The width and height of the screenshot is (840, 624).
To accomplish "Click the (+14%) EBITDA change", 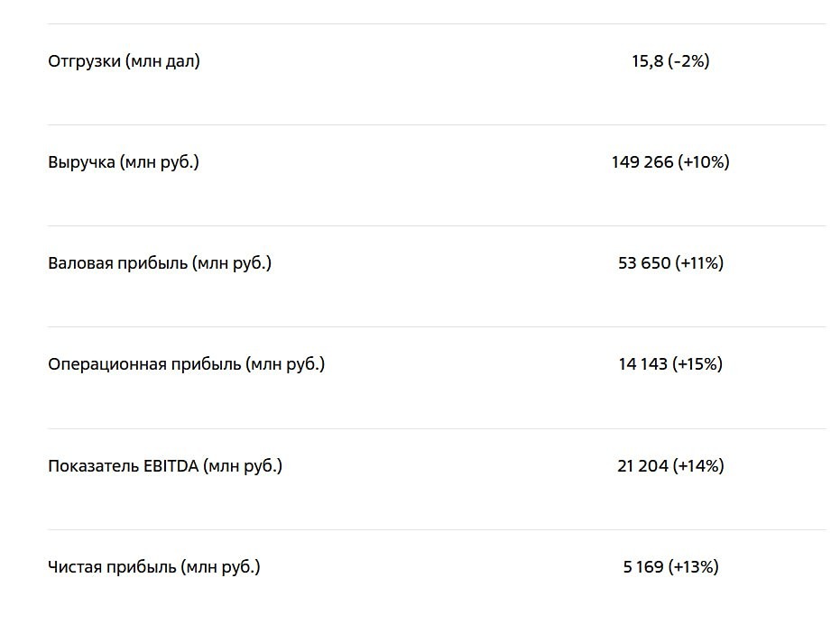I will pyautogui.click(x=699, y=466).
